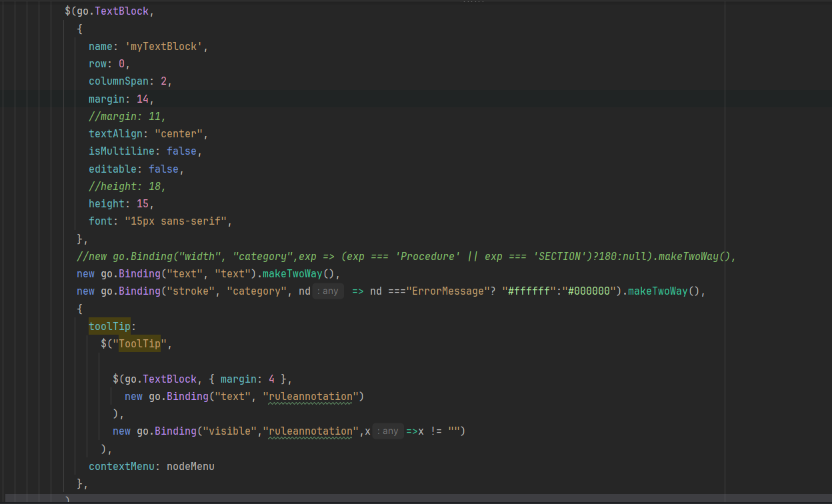Click nodeMenu on the contextMenu line
The image size is (832, 504).
tap(190, 466)
